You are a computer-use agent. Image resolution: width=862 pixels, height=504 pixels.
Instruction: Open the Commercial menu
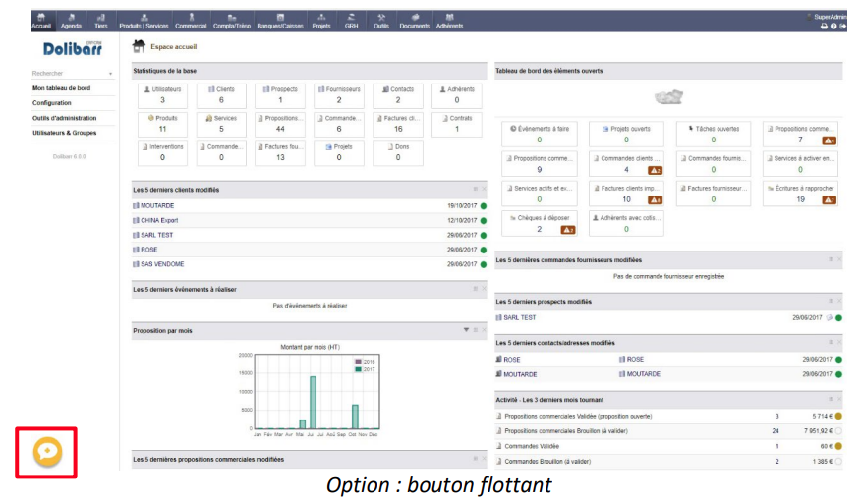coord(191,21)
